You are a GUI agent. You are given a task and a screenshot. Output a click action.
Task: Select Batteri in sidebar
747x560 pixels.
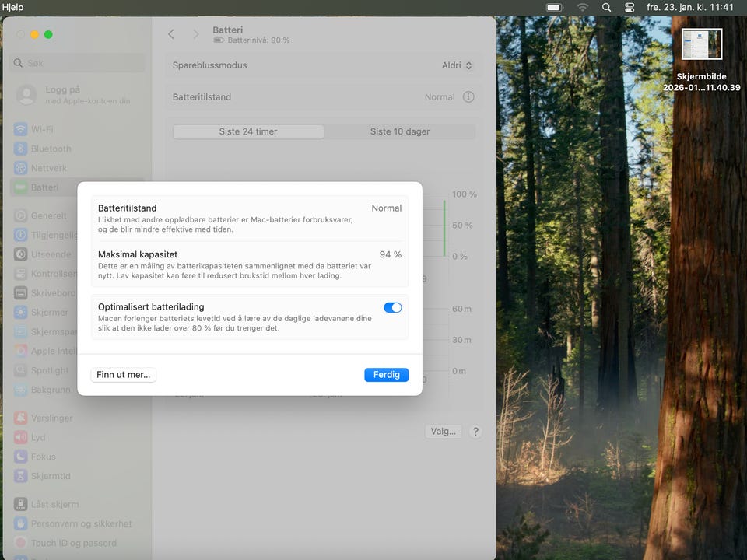pyautogui.click(x=77, y=187)
